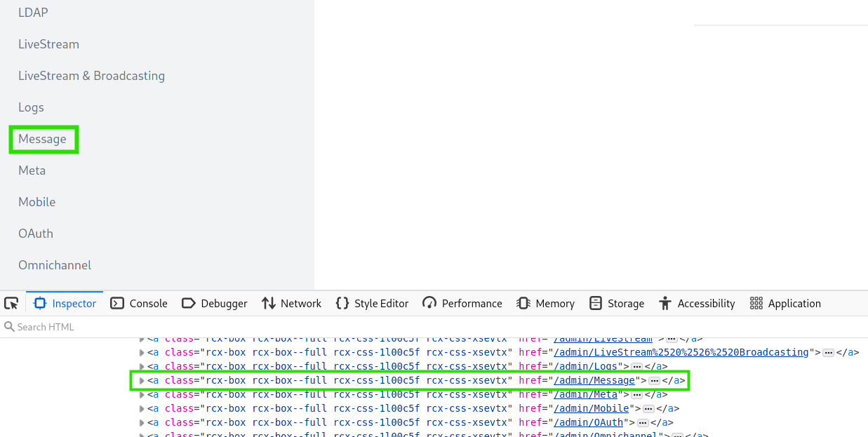This screenshot has height=437, width=868.
Task: Expand the /admin/Message anchor node
Action: (x=142, y=380)
